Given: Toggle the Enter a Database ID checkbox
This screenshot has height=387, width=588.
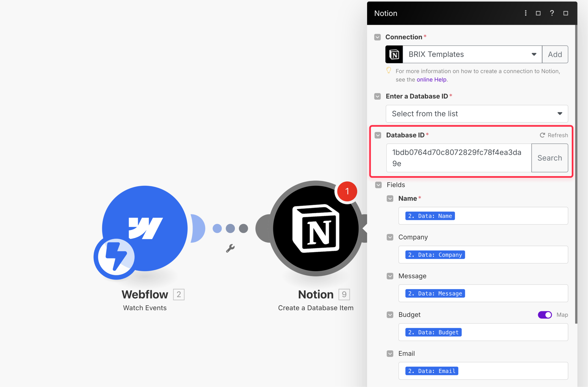Looking at the screenshot, I should pyautogui.click(x=378, y=96).
